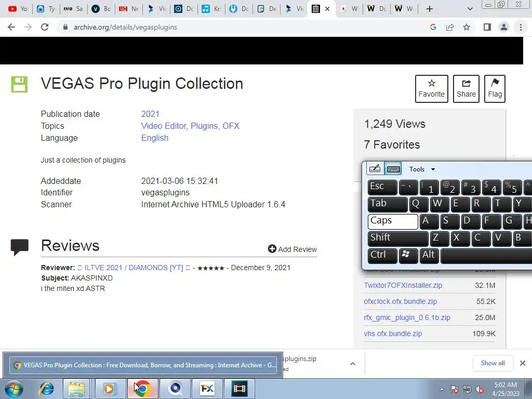
Task: Click the space bar on the on-screen keyboard
Action: 486,256
